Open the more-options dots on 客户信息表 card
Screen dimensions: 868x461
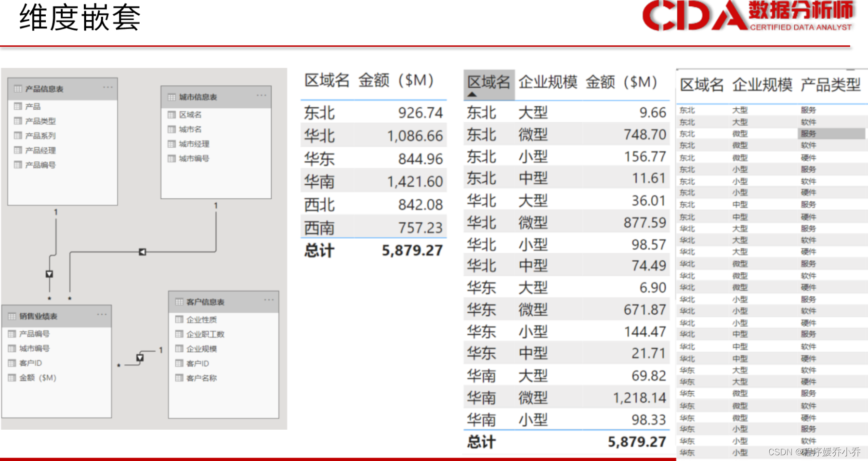269,300
